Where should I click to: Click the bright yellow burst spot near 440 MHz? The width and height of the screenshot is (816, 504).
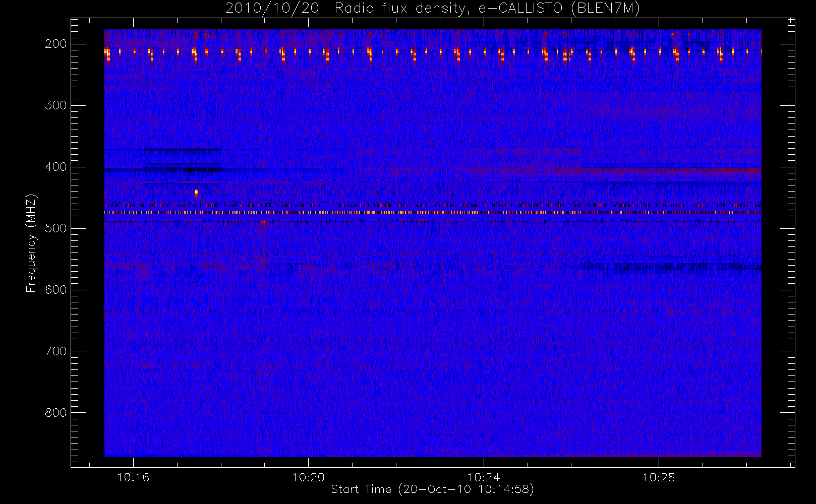[196, 193]
